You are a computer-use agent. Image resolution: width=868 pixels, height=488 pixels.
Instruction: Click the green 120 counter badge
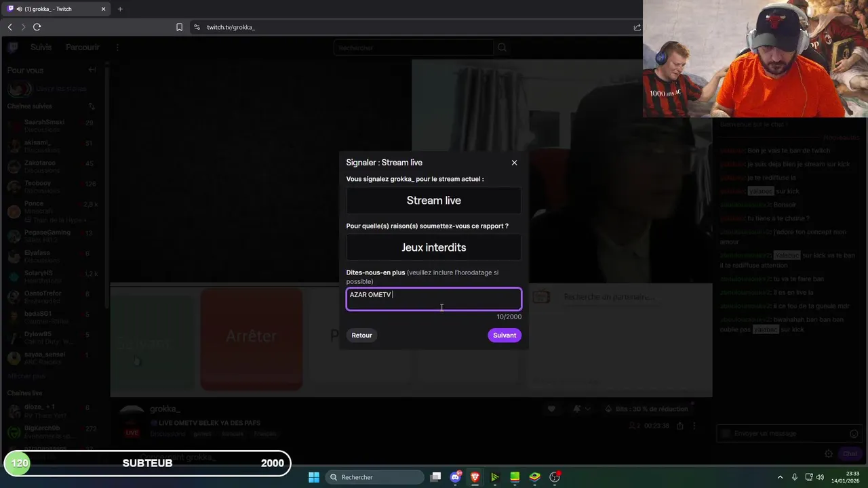pos(20,464)
